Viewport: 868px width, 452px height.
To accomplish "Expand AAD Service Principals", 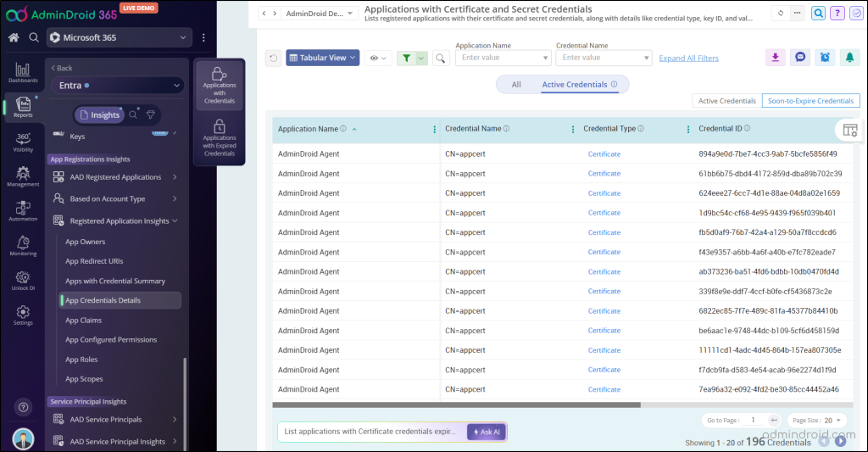I will click(x=116, y=420).
